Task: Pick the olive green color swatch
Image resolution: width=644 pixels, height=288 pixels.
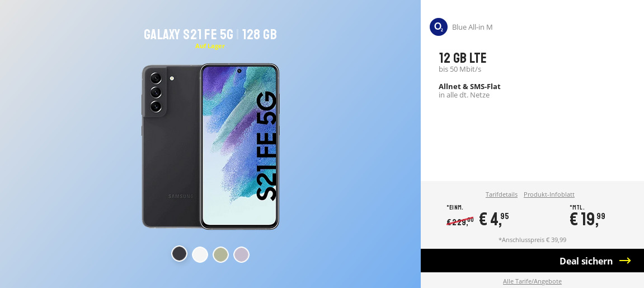Action: [x=220, y=255]
